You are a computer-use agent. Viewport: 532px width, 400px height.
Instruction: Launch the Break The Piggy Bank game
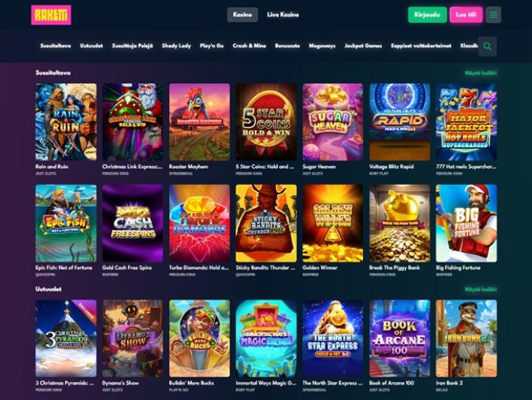tap(399, 223)
